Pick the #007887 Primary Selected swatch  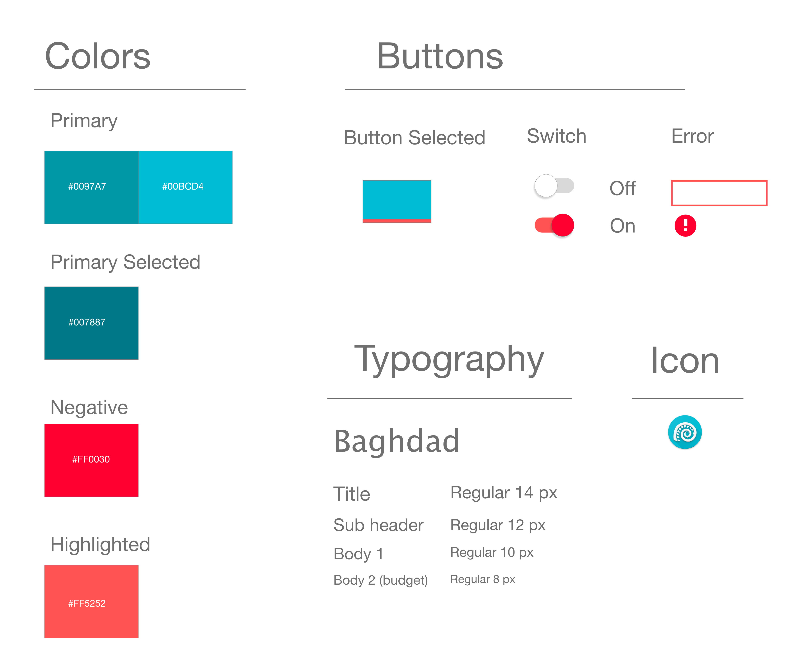(91, 323)
